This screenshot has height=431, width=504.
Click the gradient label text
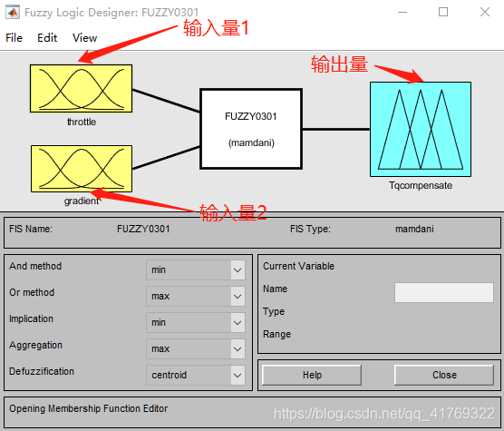coord(82,201)
